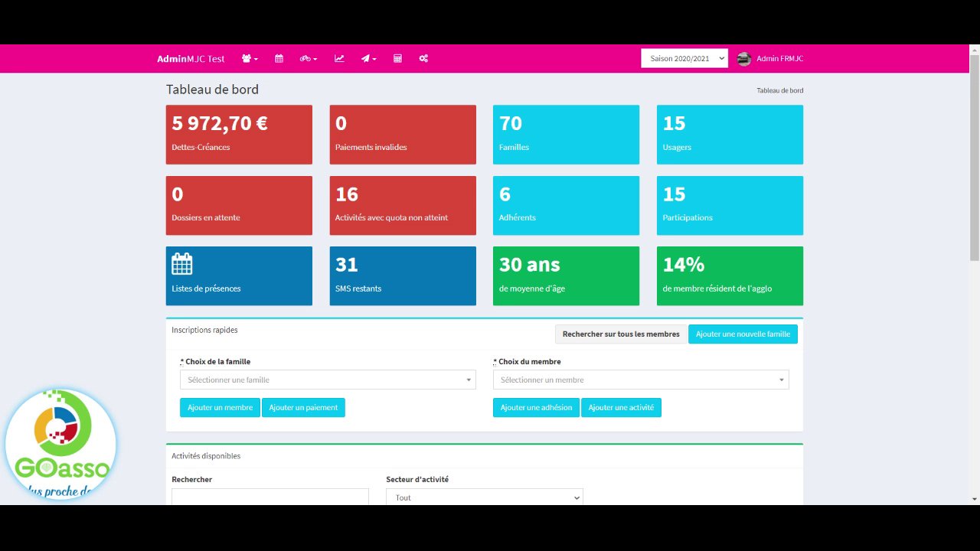
Task: Open the Sélectionner une famille dropdown
Action: (x=328, y=380)
